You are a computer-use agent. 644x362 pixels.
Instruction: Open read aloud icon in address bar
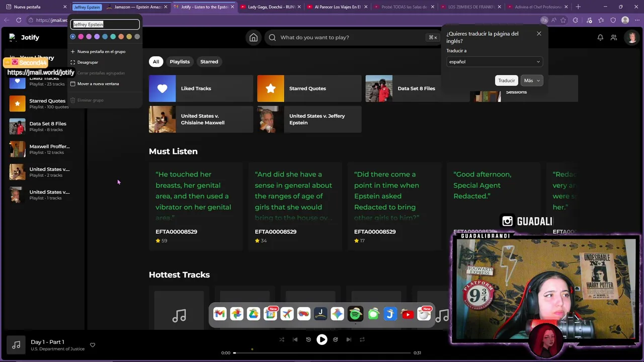pyautogui.click(x=553, y=20)
